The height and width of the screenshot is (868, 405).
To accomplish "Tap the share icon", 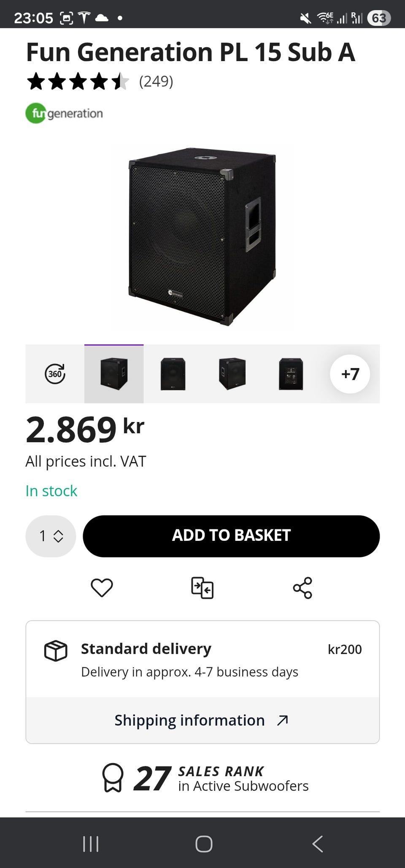I will [x=302, y=588].
